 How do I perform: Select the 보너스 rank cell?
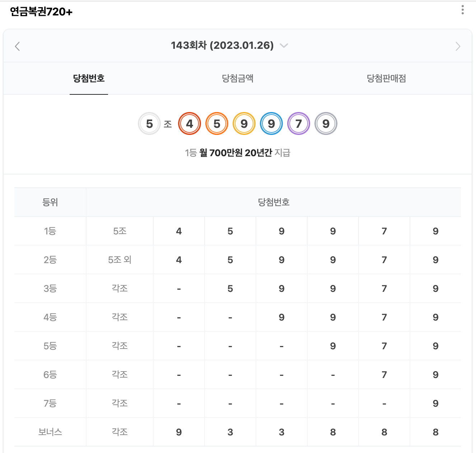(50, 432)
